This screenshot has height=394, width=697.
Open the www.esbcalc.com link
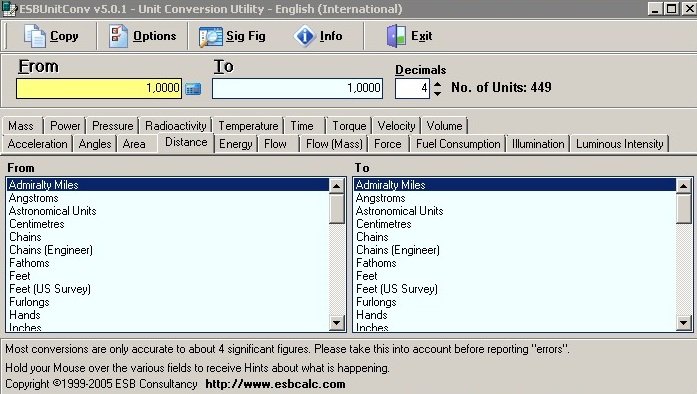click(x=275, y=384)
